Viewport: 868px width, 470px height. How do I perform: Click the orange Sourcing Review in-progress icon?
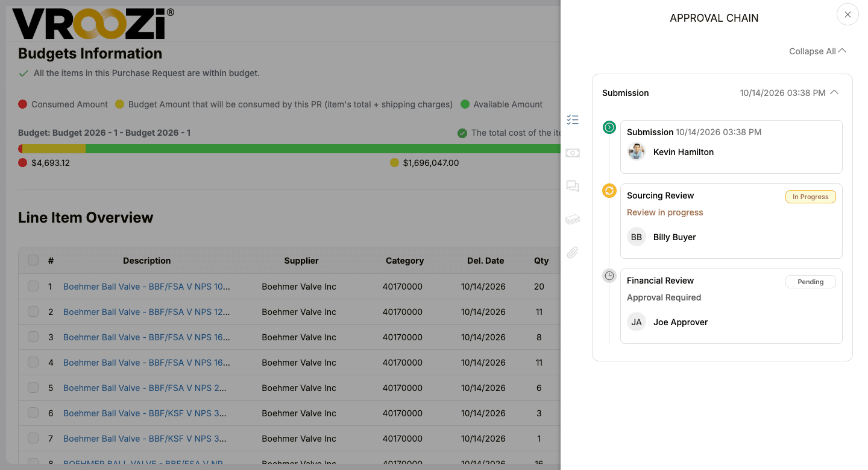point(609,191)
